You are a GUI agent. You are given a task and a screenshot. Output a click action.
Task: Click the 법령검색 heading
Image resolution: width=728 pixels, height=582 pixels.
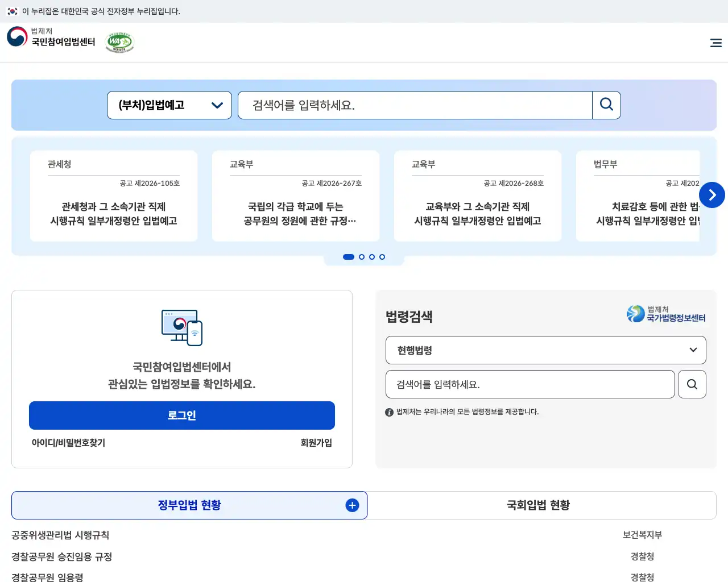(x=409, y=317)
